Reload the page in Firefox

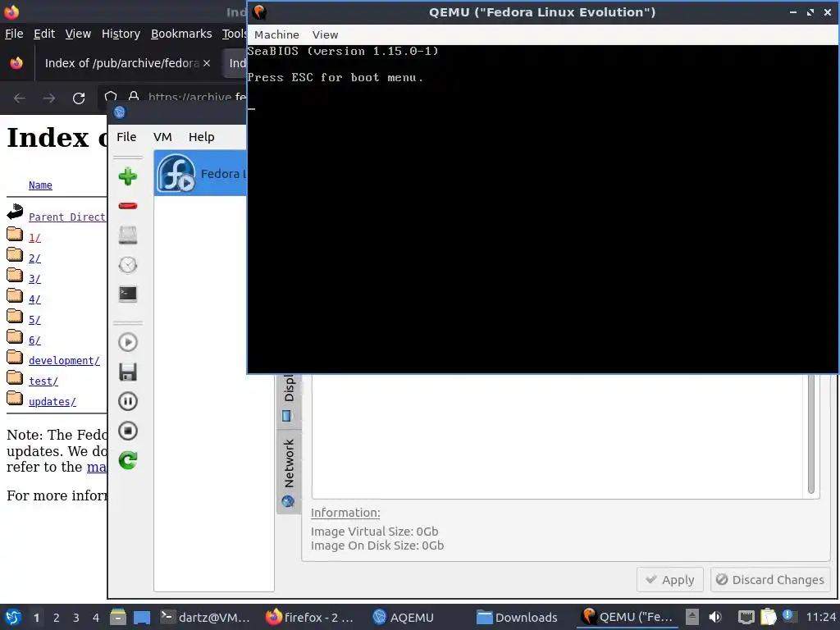click(79, 98)
